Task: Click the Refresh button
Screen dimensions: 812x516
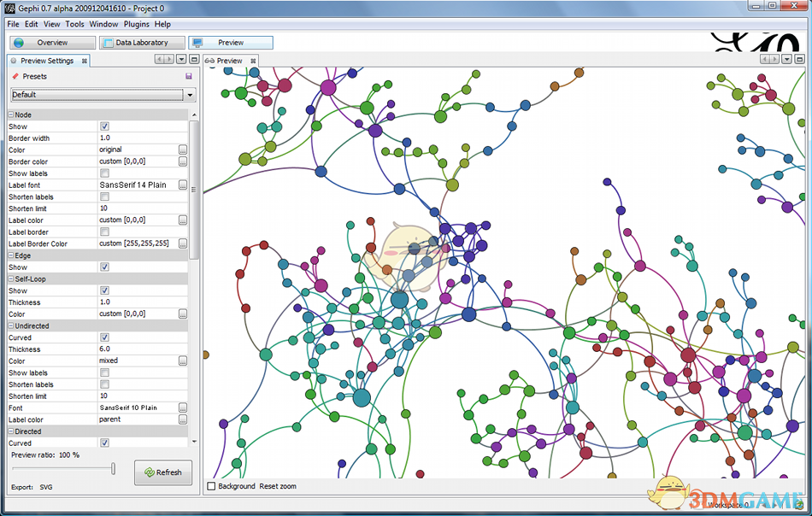Action: 162,472
